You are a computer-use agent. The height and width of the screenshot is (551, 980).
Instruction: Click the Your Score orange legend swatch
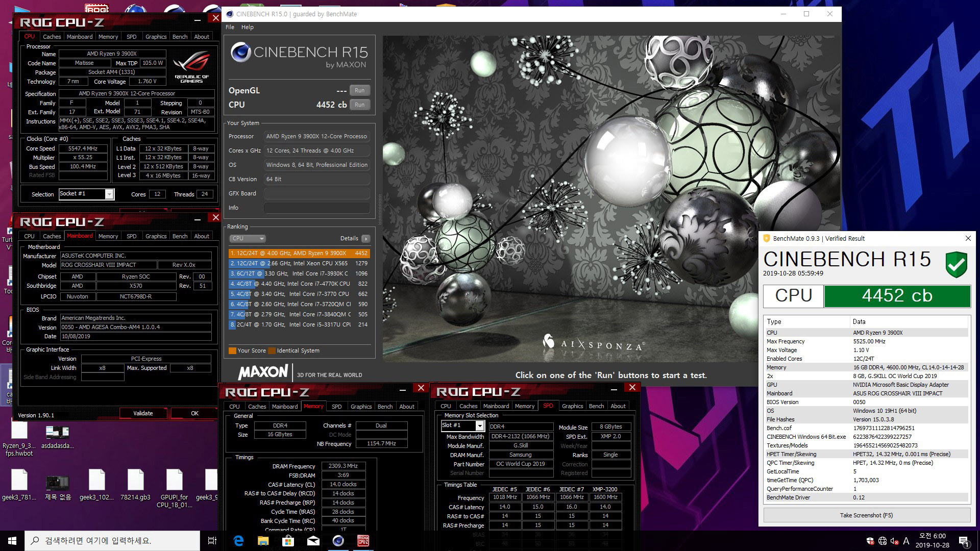point(232,350)
